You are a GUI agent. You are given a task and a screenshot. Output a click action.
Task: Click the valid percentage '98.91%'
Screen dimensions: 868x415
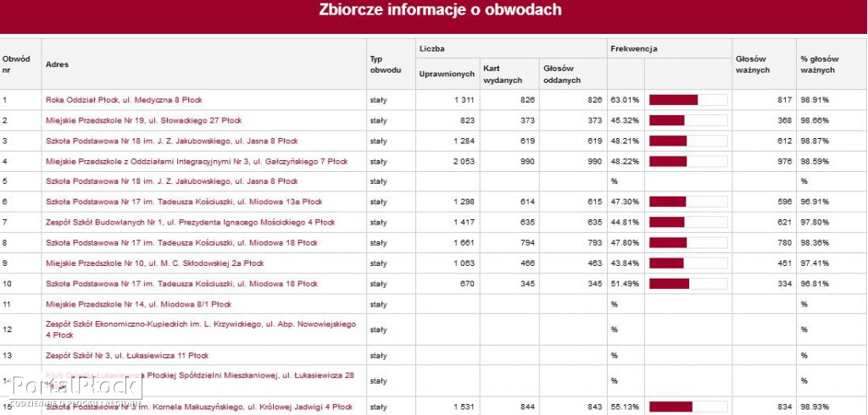pyautogui.click(x=815, y=100)
